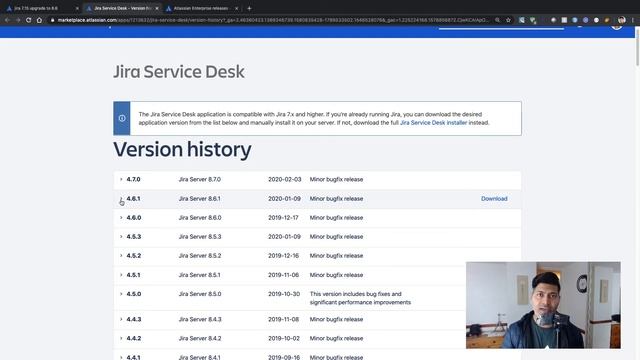Click Jira Server 8.6.1 compatibility text

click(200, 199)
